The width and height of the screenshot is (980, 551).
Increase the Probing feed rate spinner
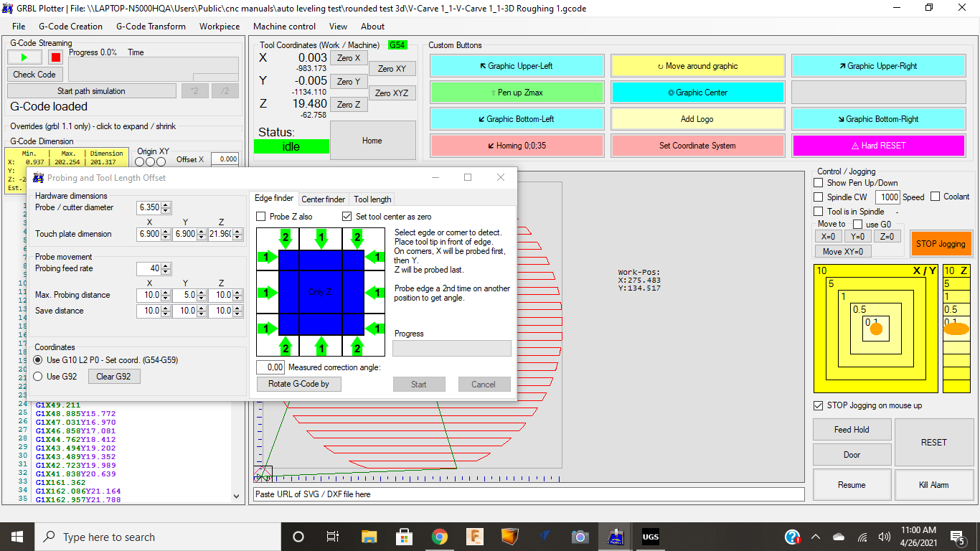coord(166,265)
